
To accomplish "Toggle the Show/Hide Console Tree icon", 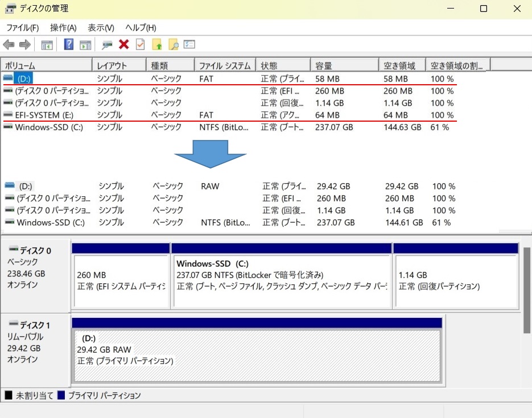I will coord(47,44).
